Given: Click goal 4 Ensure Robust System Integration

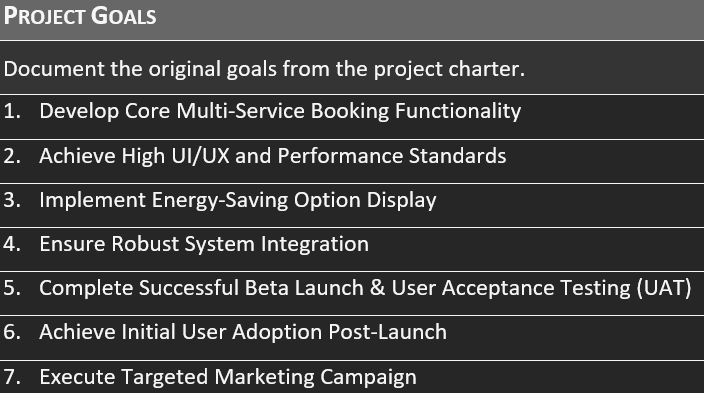Looking at the screenshot, I should tap(204, 244).
